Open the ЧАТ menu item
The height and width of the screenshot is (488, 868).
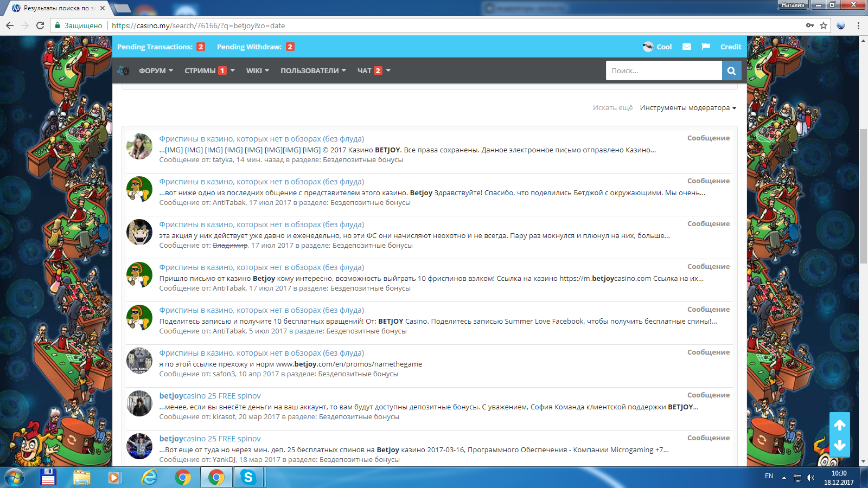pos(373,70)
